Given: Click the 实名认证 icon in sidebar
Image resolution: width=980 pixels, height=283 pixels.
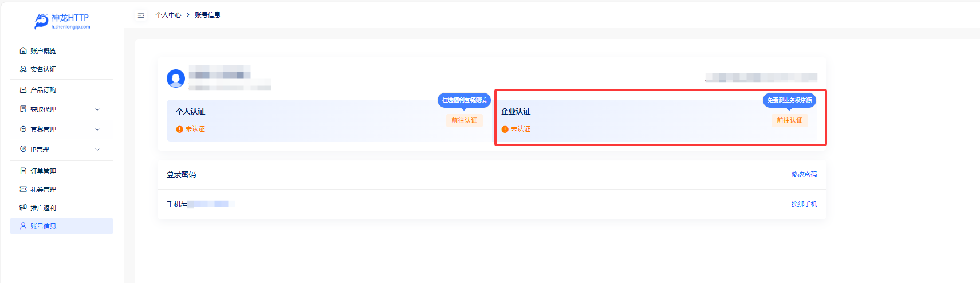Looking at the screenshot, I should [23, 69].
